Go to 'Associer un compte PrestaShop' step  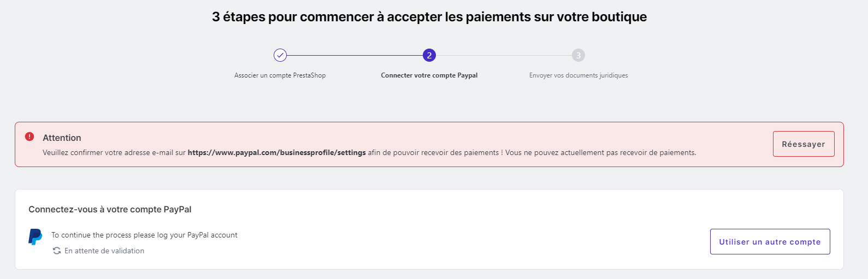[280, 75]
